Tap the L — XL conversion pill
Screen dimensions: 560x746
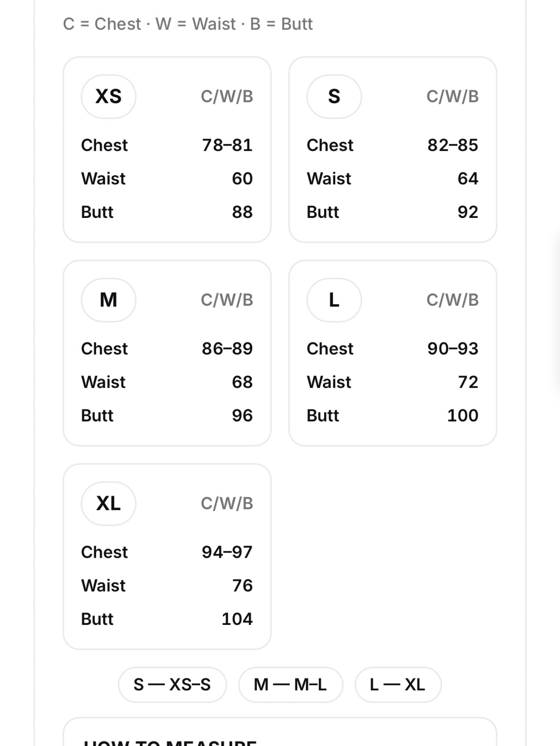[x=398, y=685]
